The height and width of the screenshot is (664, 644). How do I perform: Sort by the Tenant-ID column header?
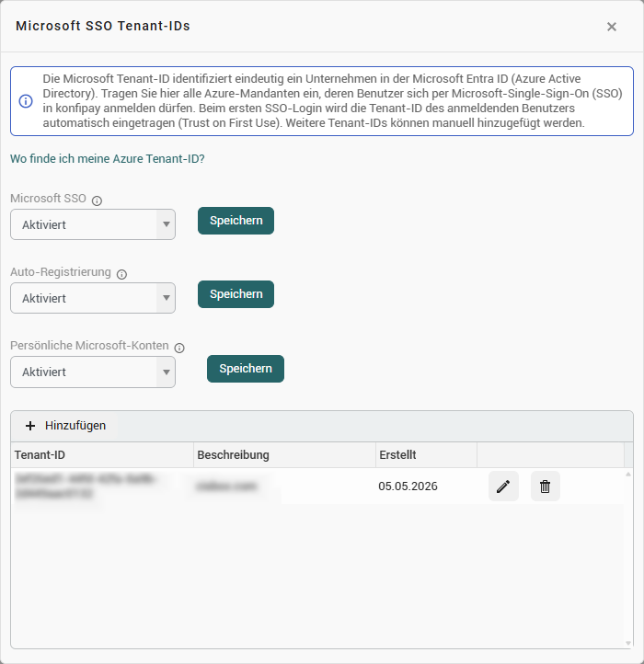pyautogui.click(x=102, y=455)
